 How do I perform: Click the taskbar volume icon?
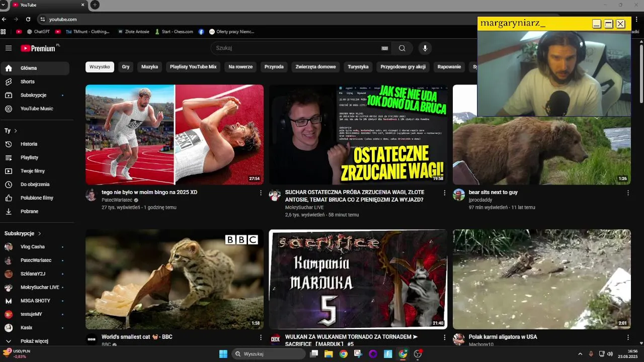pos(610,354)
